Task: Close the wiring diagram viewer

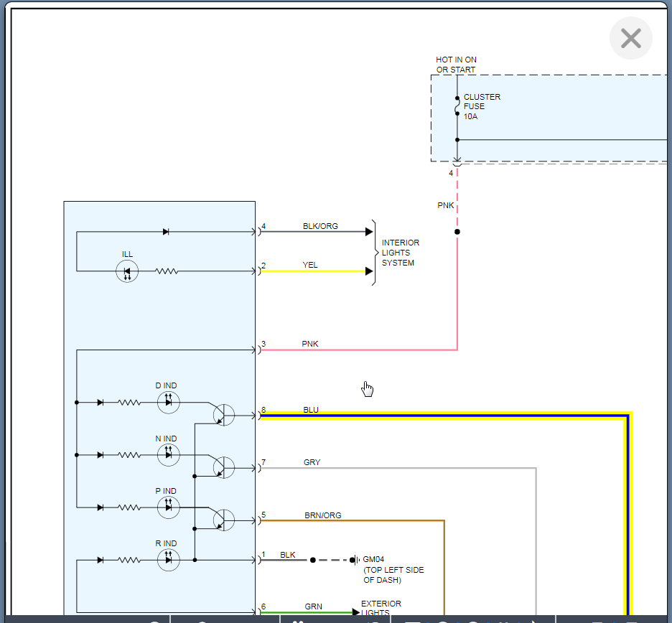Action: pyautogui.click(x=630, y=38)
